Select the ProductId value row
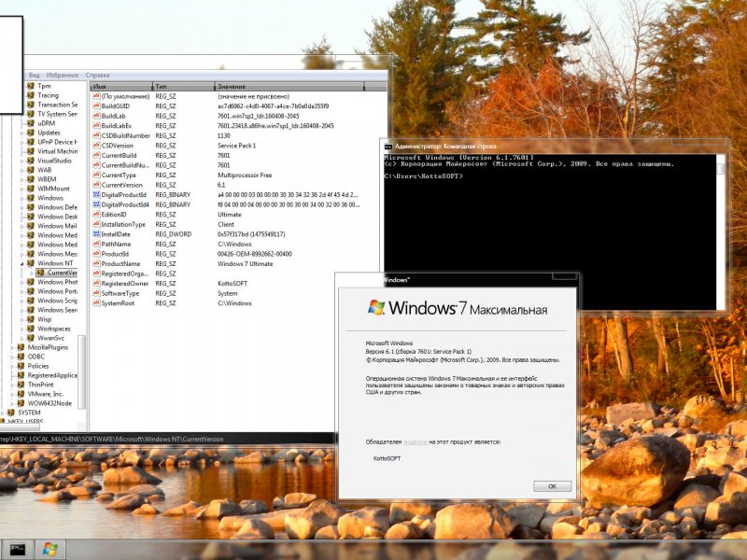 (x=226, y=254)
